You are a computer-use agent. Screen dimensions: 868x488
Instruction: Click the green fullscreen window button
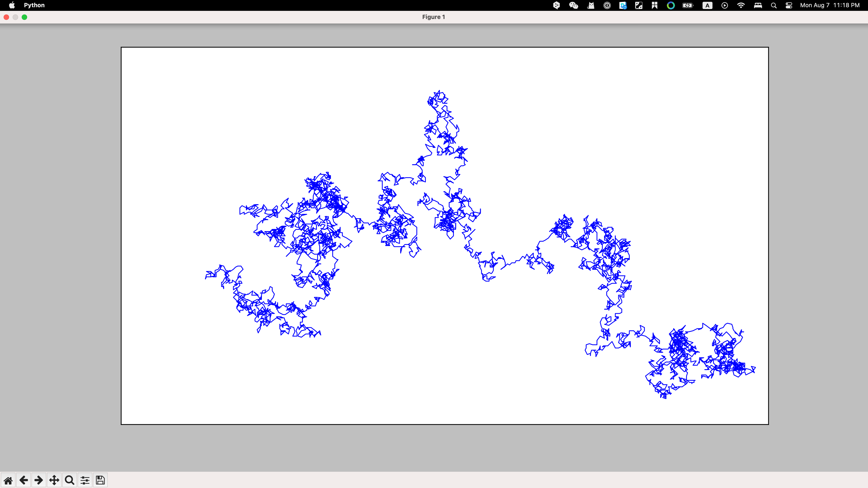tap(24, 17)
